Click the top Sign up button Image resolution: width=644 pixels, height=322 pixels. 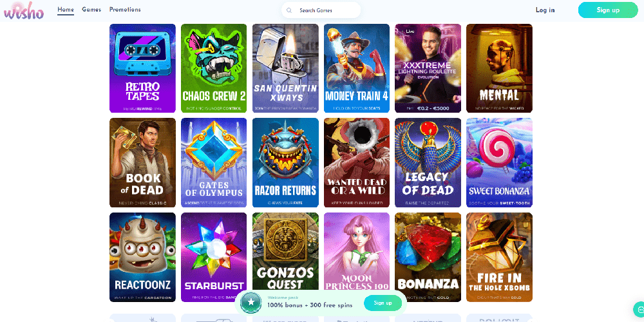[x=608, y=10]
